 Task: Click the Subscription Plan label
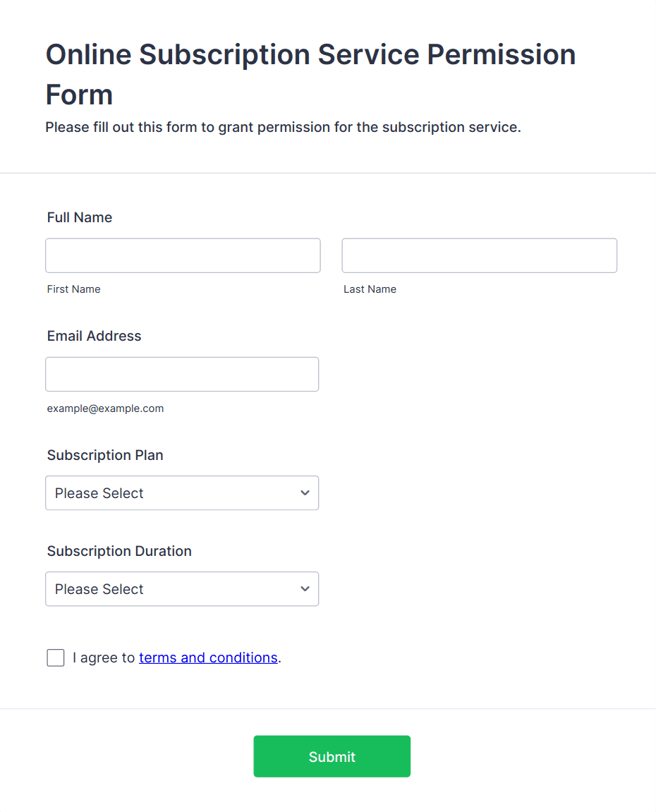pyautogui.click(x=105, y=455)
